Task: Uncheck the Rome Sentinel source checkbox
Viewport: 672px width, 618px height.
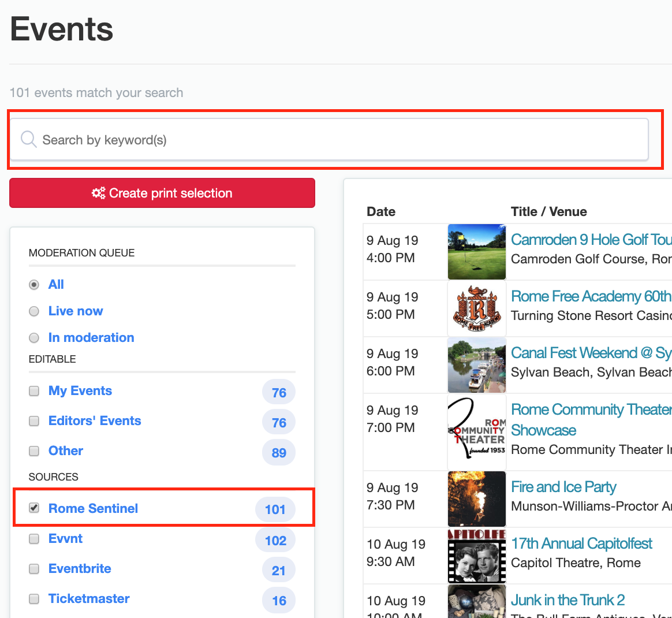Action: 34,508
